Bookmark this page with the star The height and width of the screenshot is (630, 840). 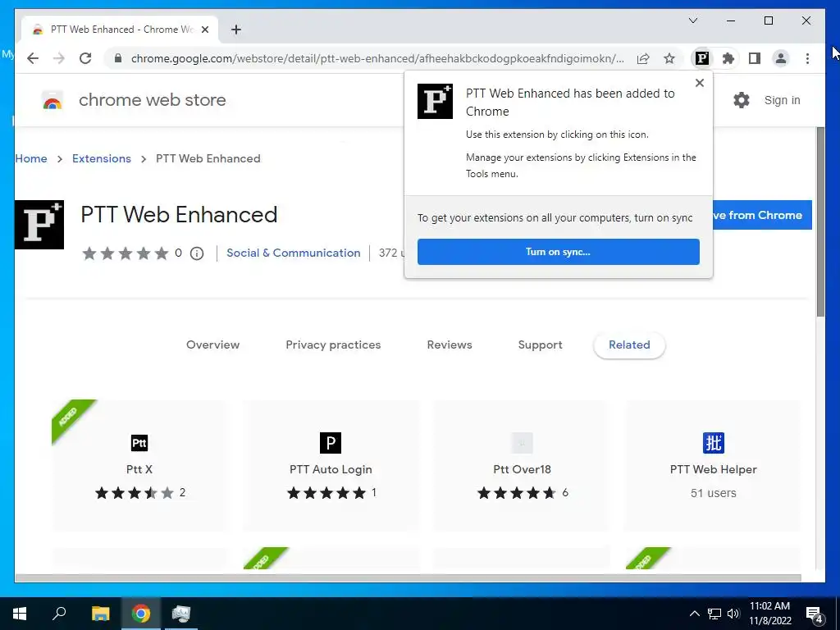click(669, 58)
